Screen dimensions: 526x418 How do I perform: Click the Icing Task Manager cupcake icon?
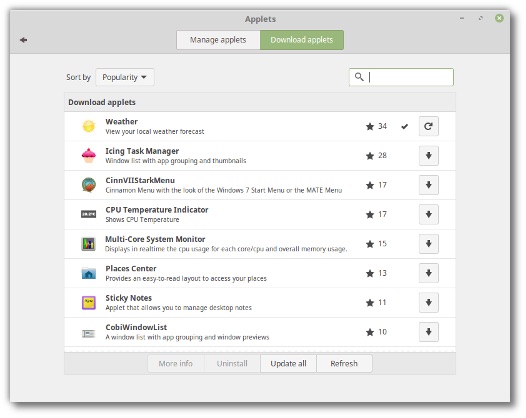pos(89,156)
